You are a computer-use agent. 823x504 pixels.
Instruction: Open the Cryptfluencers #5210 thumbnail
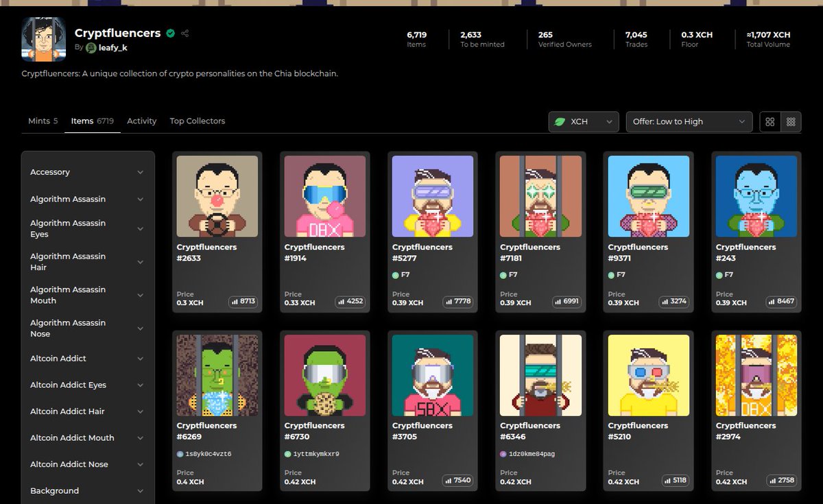click(649, 375)
